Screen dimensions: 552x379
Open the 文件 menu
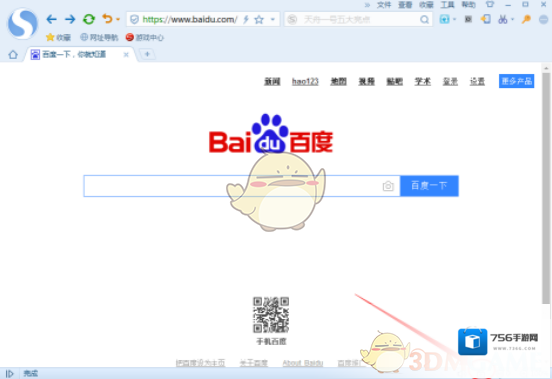pyautogui.click(x=384, y=5)
